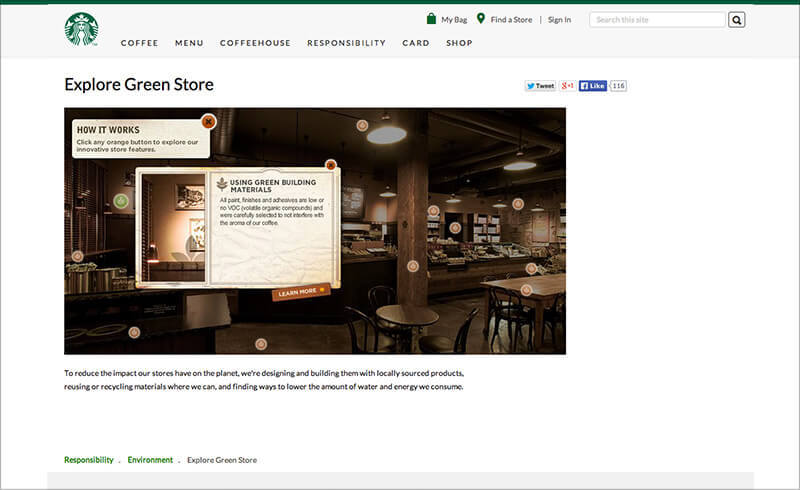Open the Shop menu item
The image size is (800, 490).
point(459,43)
